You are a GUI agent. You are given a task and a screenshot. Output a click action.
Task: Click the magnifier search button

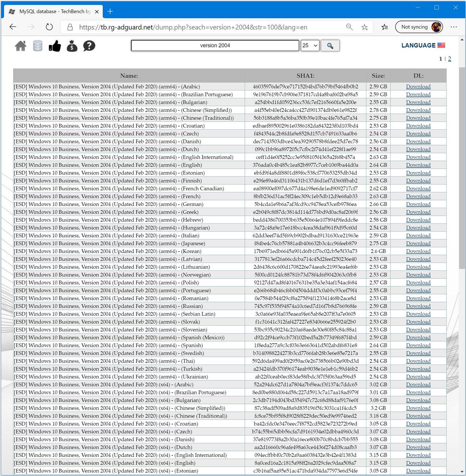[x=330, y=46]
